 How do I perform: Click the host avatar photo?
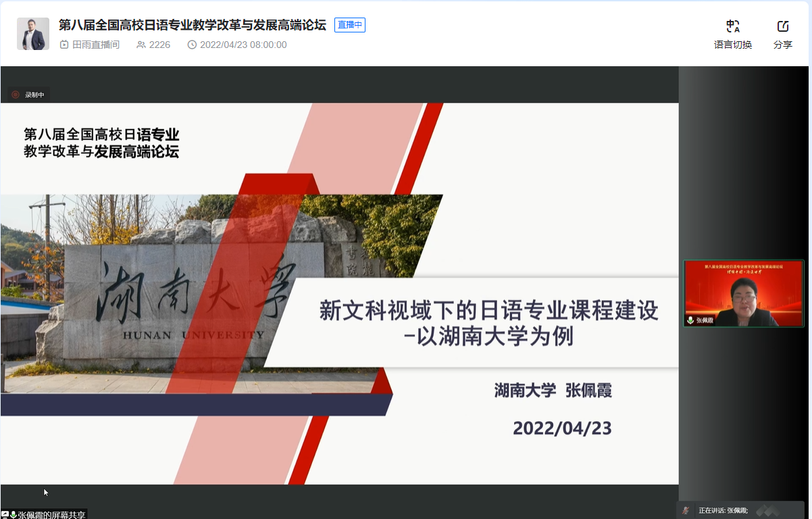pyautogui.click(x=33, y=34)
